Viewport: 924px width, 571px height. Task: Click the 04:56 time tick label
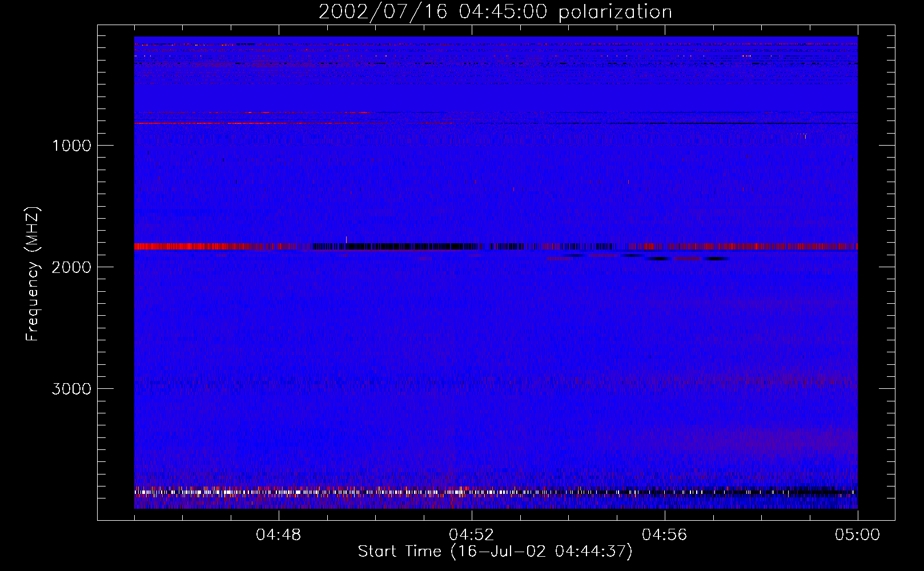(x=665, y=535)
